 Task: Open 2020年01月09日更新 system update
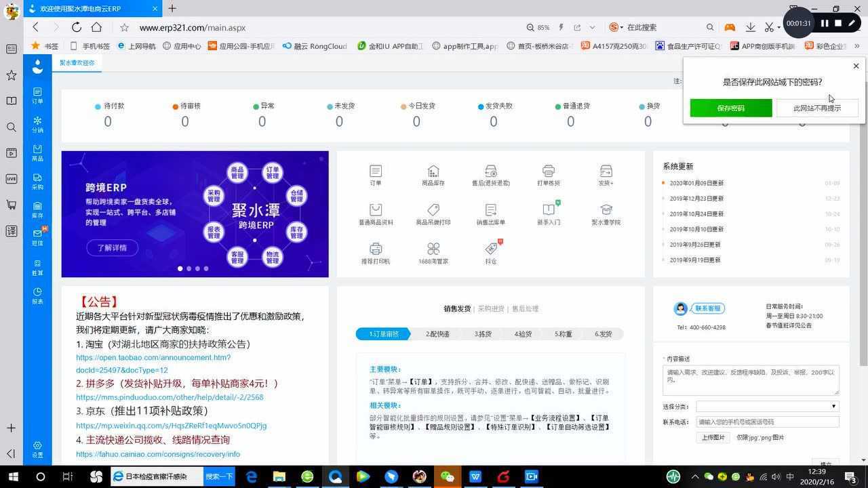(696, 183)
